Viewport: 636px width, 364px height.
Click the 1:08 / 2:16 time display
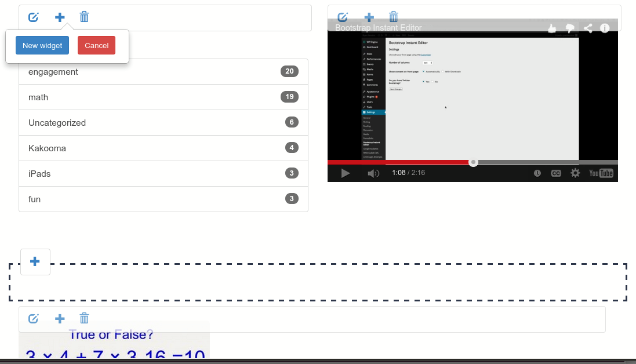(409, 173)
